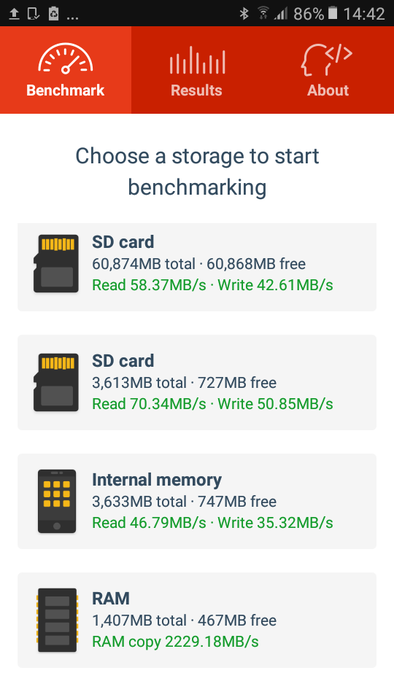Choose SD card with 60,868MB free
394x700 pixels.
[197, 267]
